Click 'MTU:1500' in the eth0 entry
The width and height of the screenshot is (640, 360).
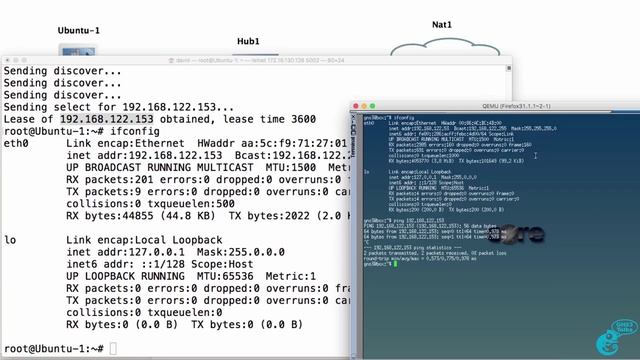(291, 168)
